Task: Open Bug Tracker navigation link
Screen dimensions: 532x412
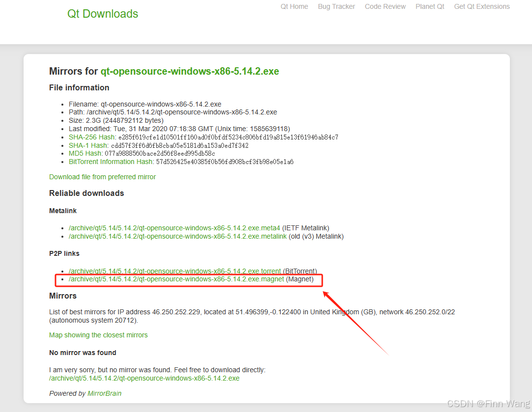Action: tap(336, 6)
